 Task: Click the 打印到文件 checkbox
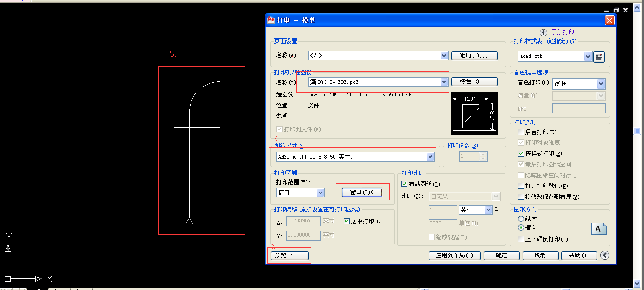tap(280, 129)
